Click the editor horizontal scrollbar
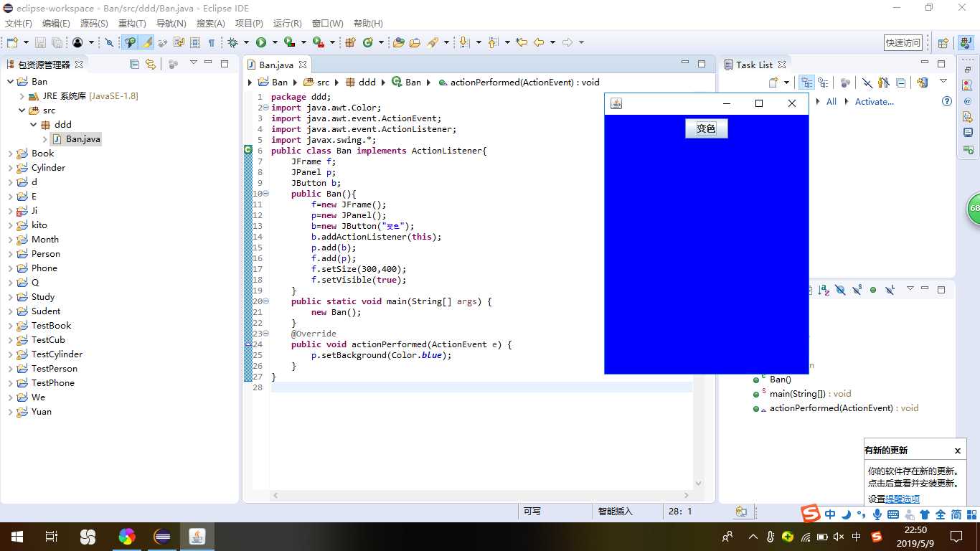This screenshot has height=551, width=980. pyautogui.click(x=481, y=495)
